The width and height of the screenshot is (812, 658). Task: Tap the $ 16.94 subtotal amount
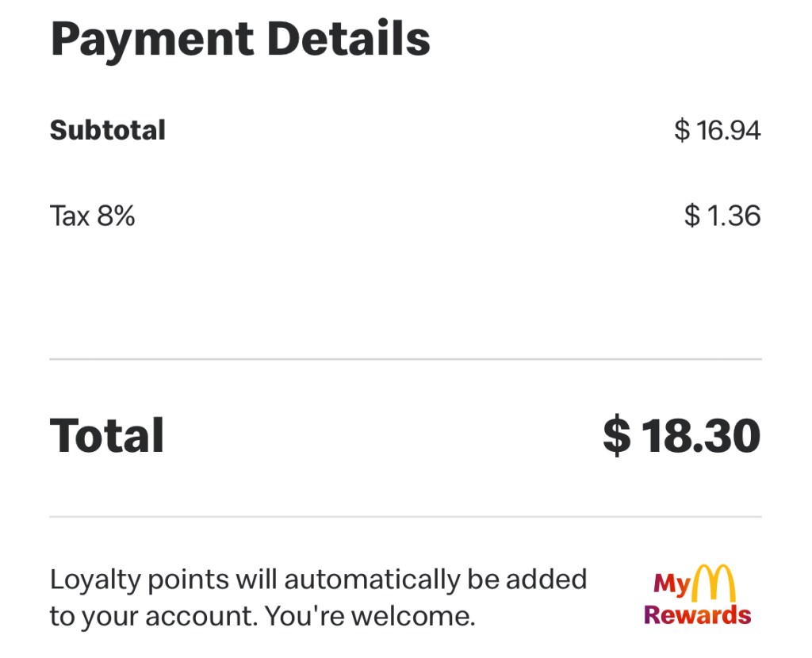point(717,130)
